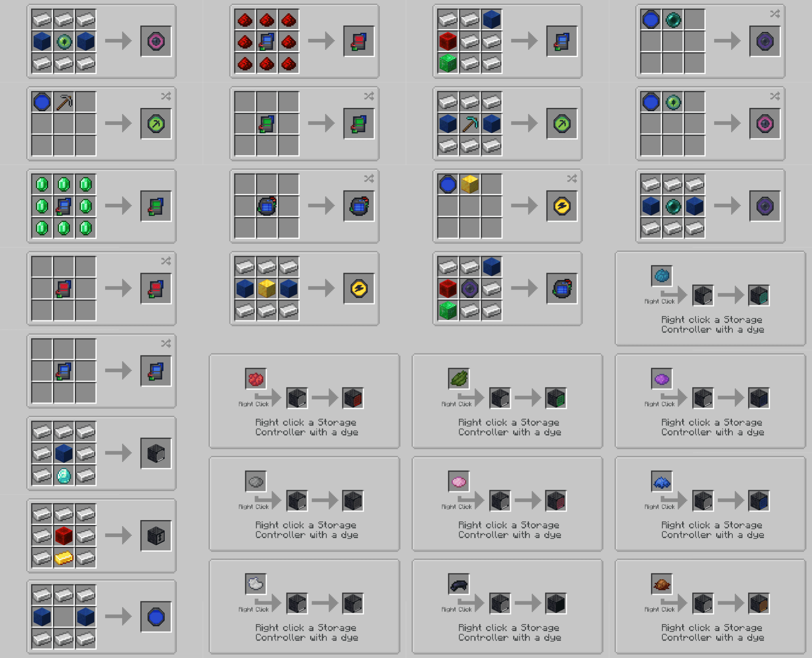Select the red-dyed Storage Controller result
812x658 pixels.
pos(353,398)
